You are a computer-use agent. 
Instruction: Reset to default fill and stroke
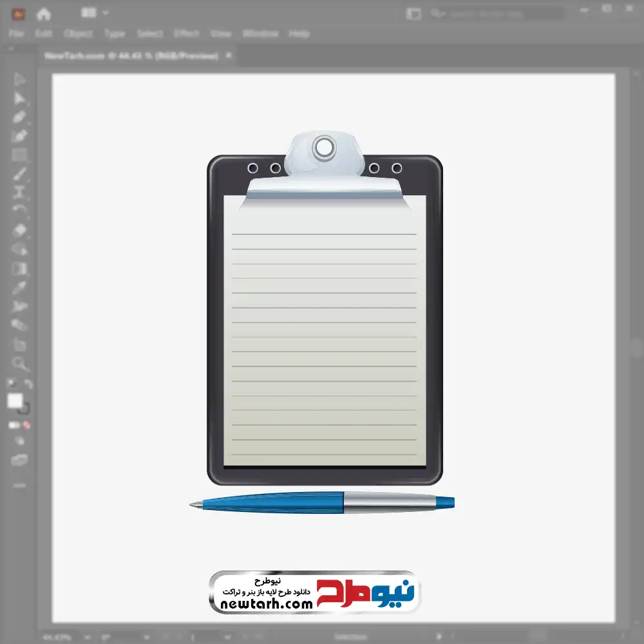[11, 384]
